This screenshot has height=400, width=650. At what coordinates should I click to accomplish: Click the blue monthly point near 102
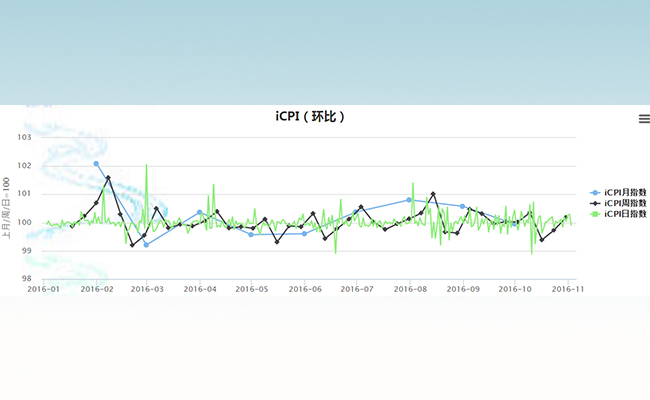pos(97,164)
